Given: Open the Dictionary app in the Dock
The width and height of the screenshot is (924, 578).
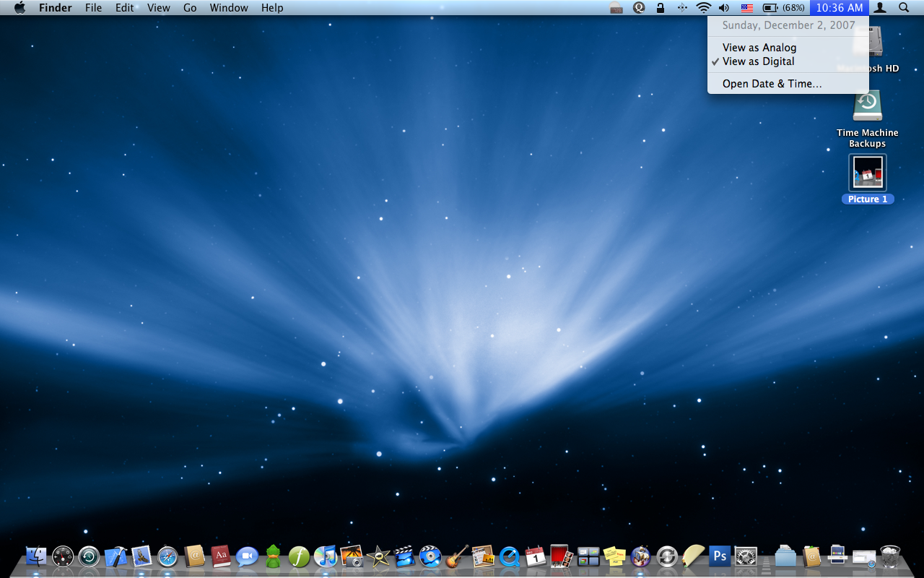Looking at the screenshot, I should tap(221, 556).
